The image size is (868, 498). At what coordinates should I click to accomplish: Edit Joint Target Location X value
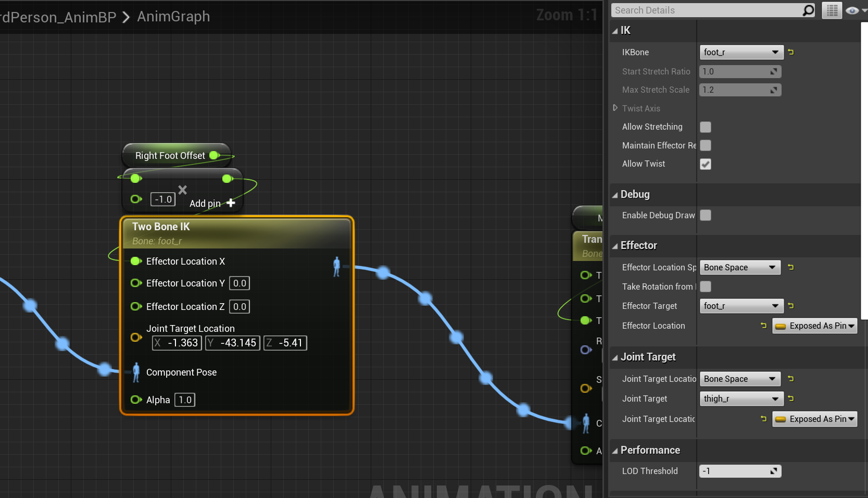[177, 343]
